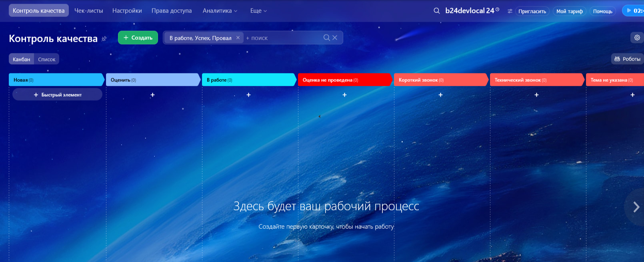Switch to the Канбан view
This screenshot has height=262, width=644.
22,59
